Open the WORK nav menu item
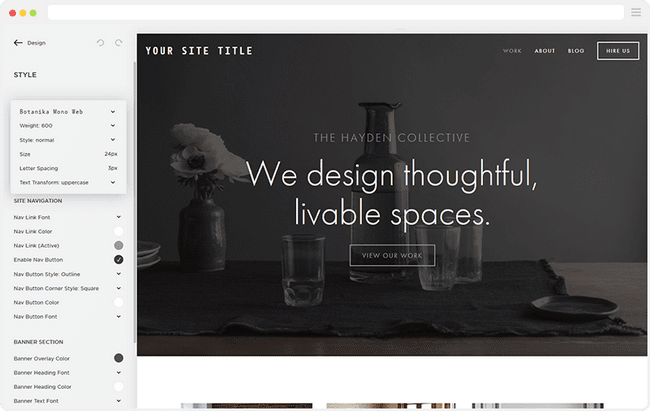Viewport: 650px width, 411px height. [512, 51]
